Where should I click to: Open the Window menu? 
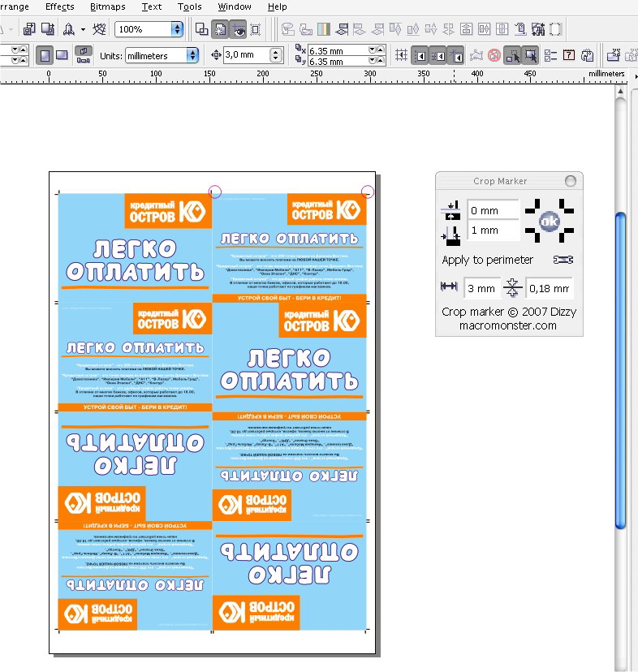pyautogui.click(x=235, y=6)
